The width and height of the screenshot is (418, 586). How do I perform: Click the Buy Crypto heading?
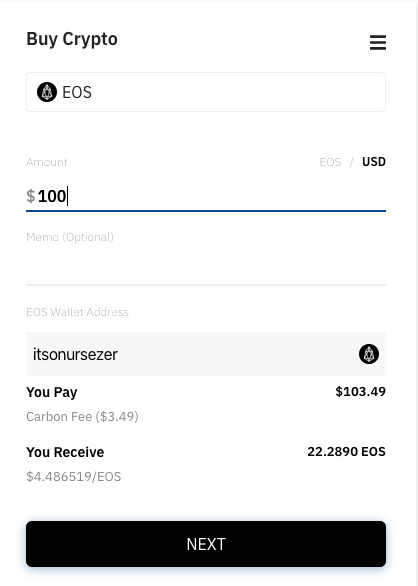coord(72,39)
